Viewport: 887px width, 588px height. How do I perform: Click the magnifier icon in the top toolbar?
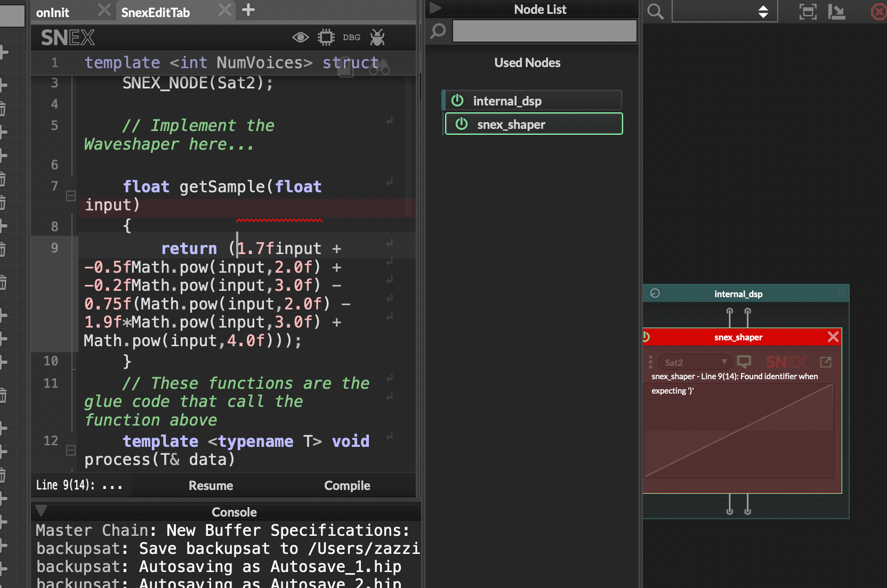click(656, 12)
